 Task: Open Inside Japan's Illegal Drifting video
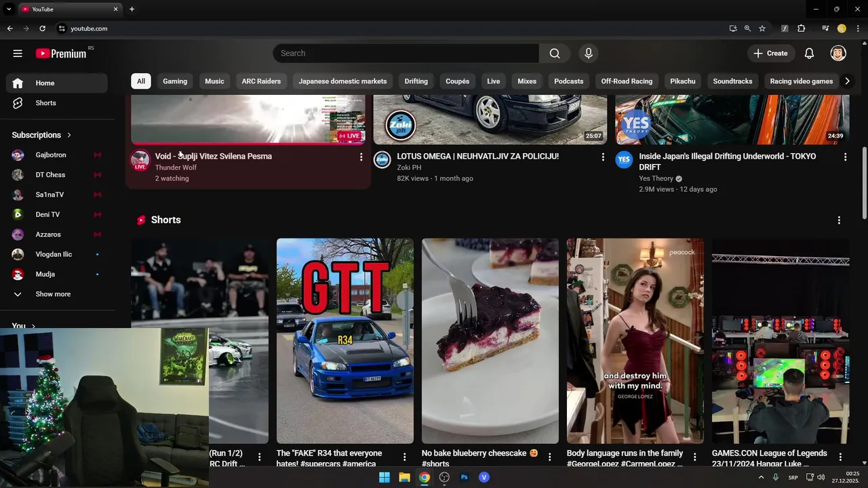click(728, 161)
